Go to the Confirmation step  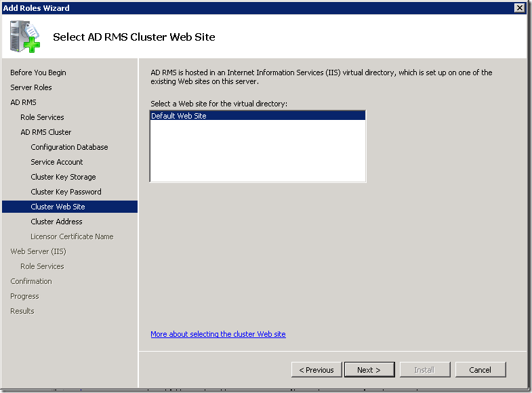click(31, 281)
